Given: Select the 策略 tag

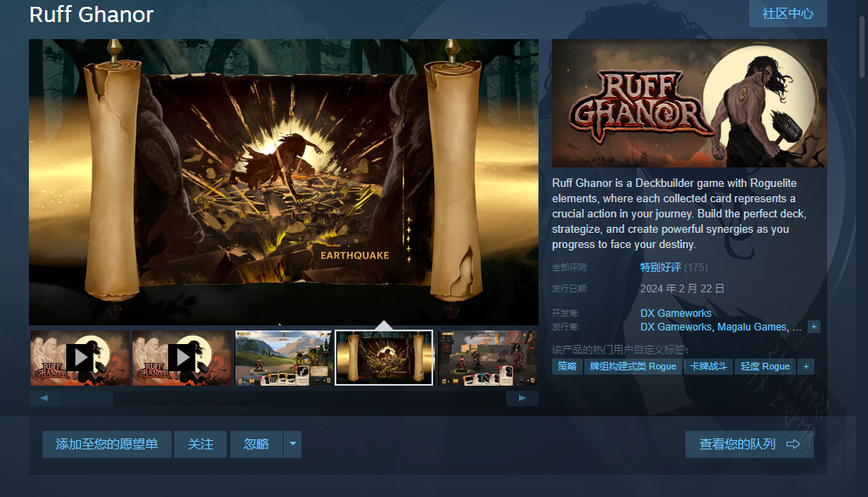Looking at the screenshot, I should pyautogui.click(x=566, y=366).
